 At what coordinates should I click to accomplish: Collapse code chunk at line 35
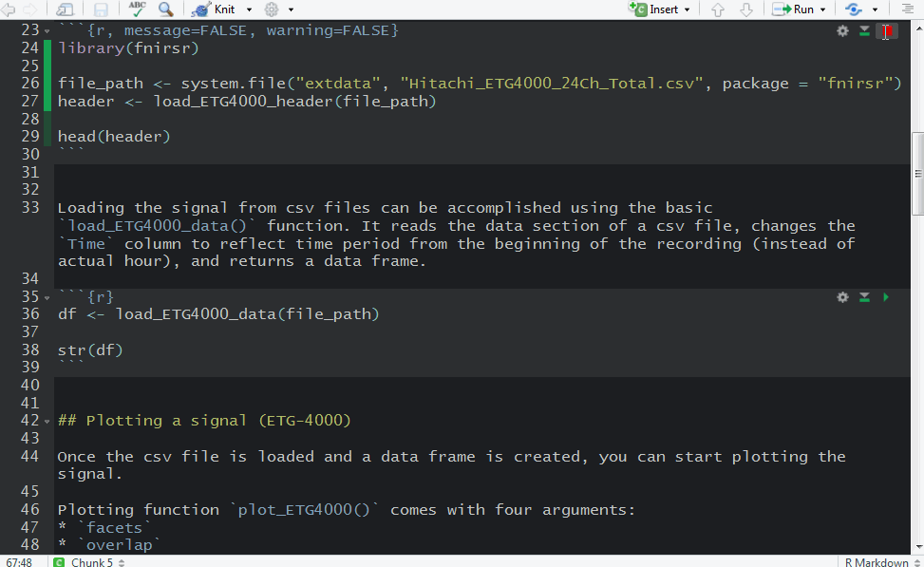click(x=47, y=297)
